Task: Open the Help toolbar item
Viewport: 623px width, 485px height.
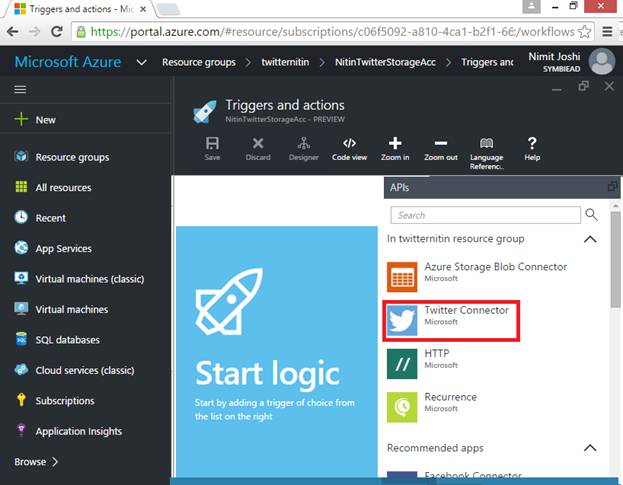Action: 532,149
